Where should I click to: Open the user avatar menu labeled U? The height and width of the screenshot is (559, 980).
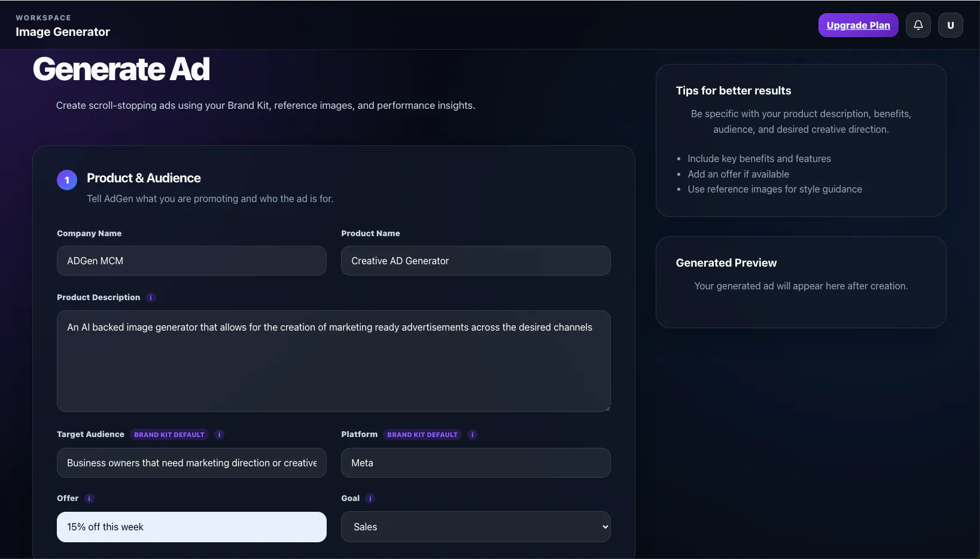click(950, 25)
